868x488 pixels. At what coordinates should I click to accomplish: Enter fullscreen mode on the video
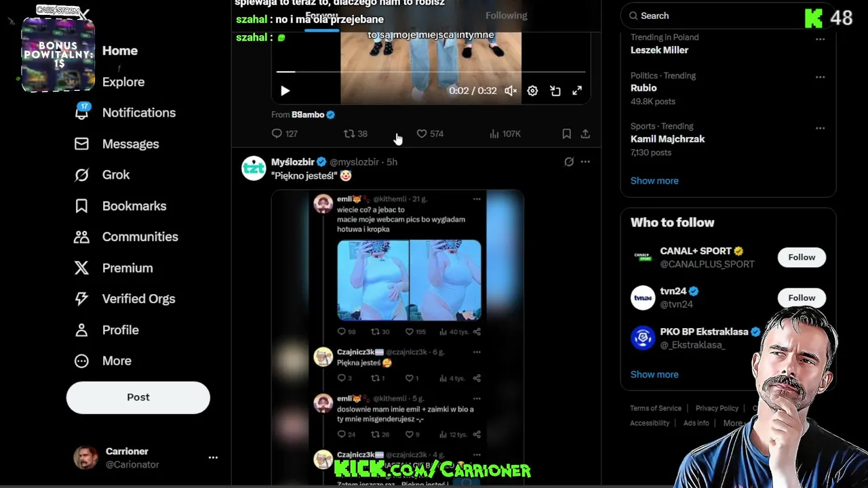click(577, 91)
